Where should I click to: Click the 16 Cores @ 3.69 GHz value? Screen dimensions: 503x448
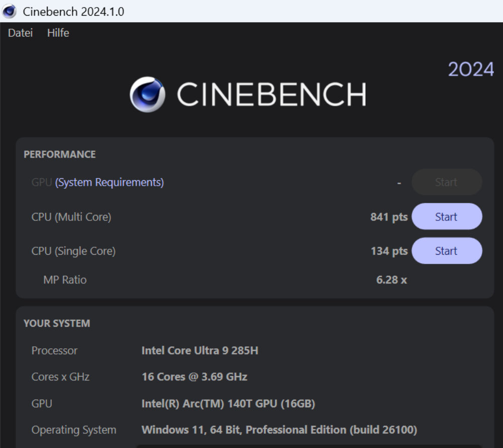(x=194, y=377)
